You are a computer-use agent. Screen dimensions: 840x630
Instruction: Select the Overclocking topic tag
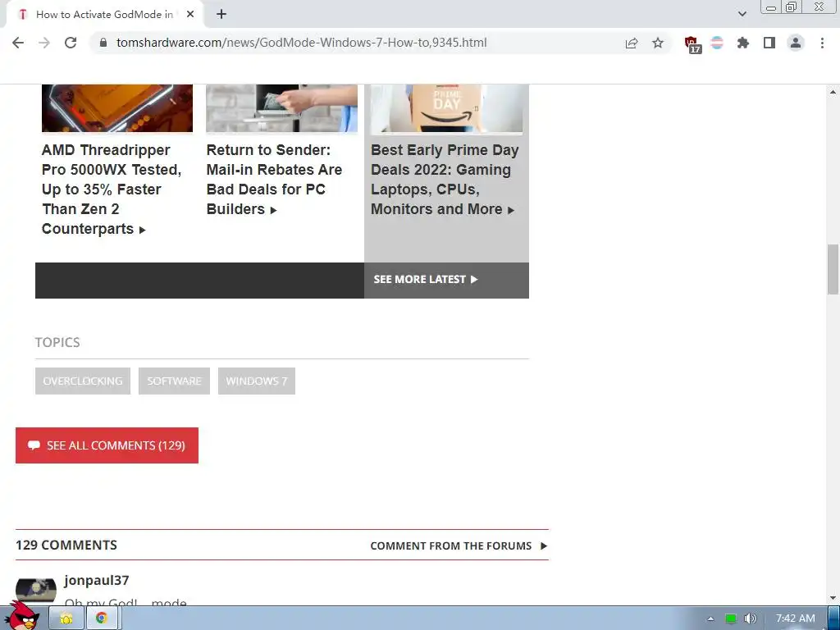(83, 381)
